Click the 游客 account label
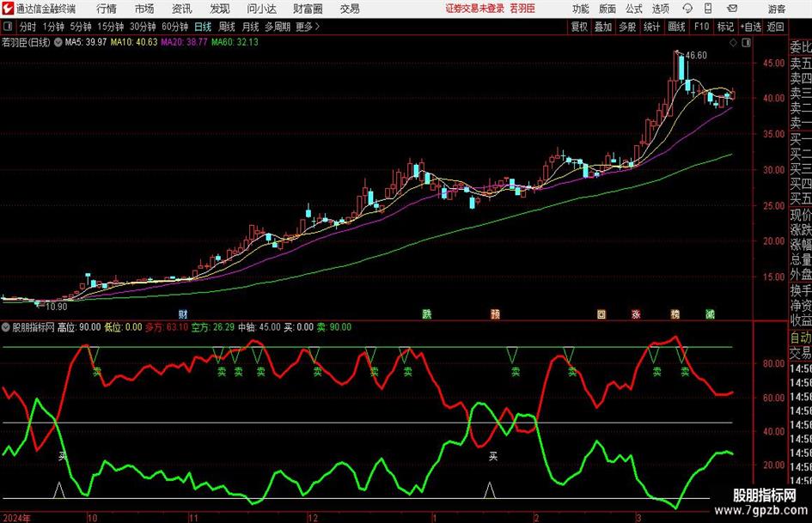 click(x=776, y=9)
